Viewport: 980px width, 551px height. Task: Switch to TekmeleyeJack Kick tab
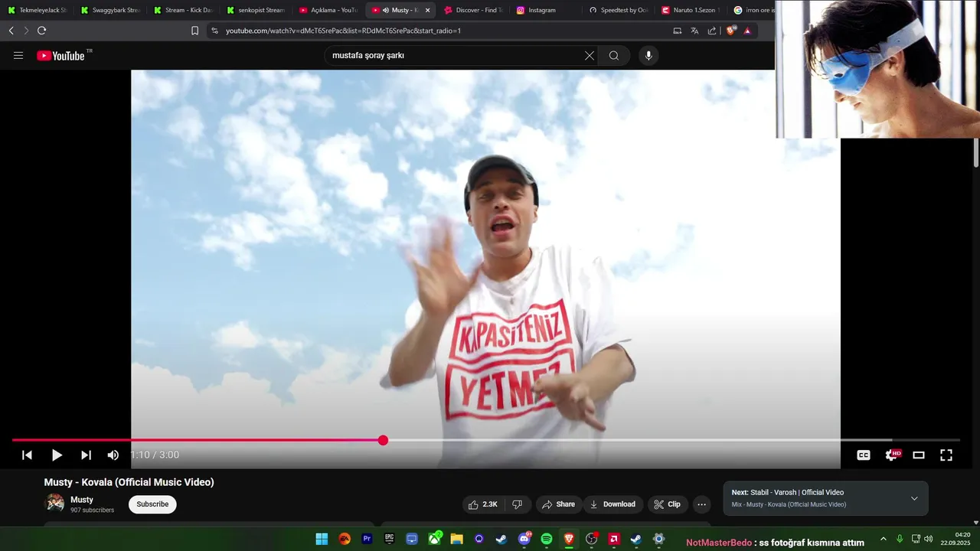point(37,10)
